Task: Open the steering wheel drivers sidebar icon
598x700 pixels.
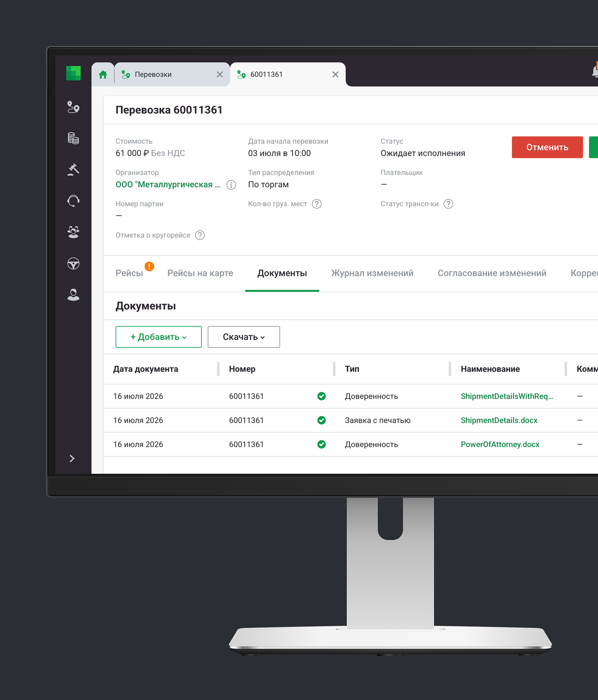Action: pos(73,263)
